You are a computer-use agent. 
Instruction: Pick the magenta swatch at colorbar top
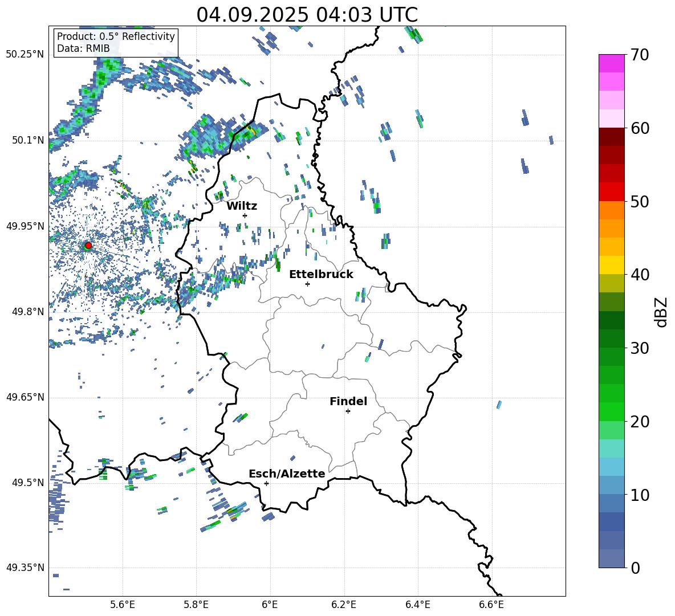pyautogui.click(x=612, y=63)
